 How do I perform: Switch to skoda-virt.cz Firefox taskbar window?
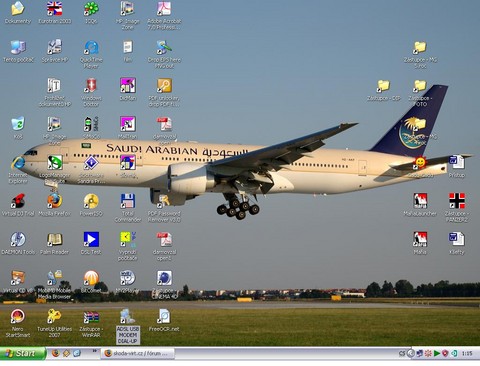138,353
